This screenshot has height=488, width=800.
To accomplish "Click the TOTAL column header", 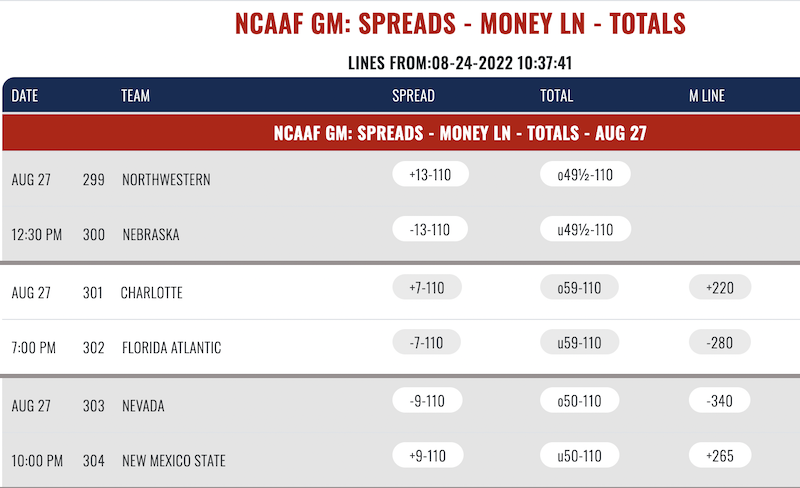I will point(556,96).
